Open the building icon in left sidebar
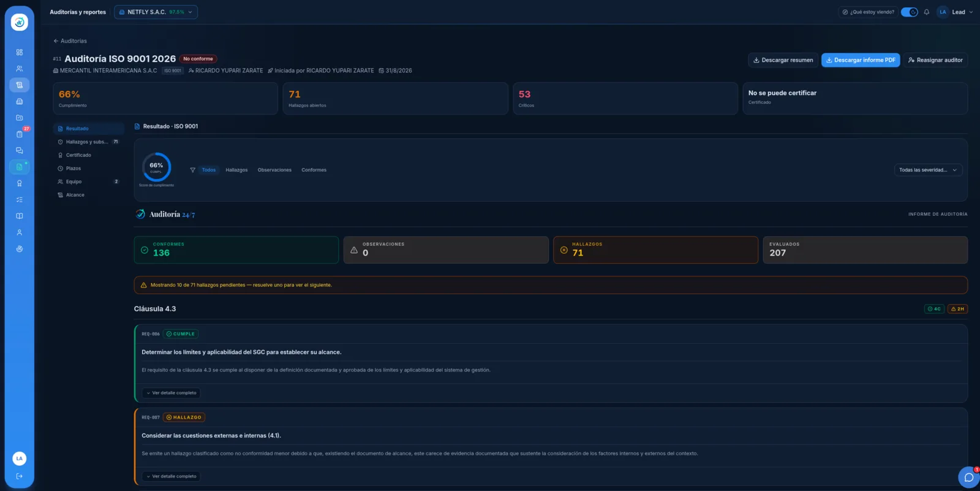 tap(20, 101)
